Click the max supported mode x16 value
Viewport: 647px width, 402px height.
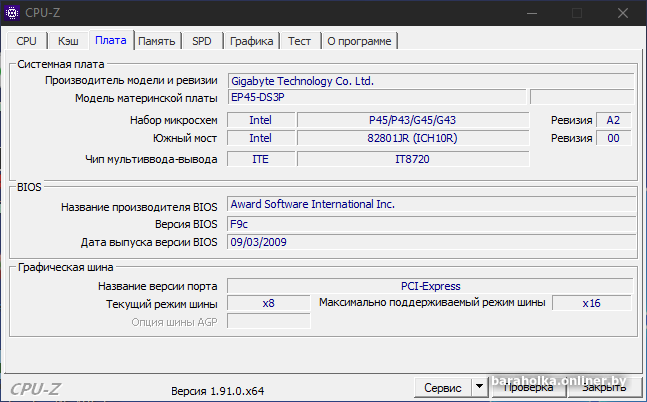[591, 303]
